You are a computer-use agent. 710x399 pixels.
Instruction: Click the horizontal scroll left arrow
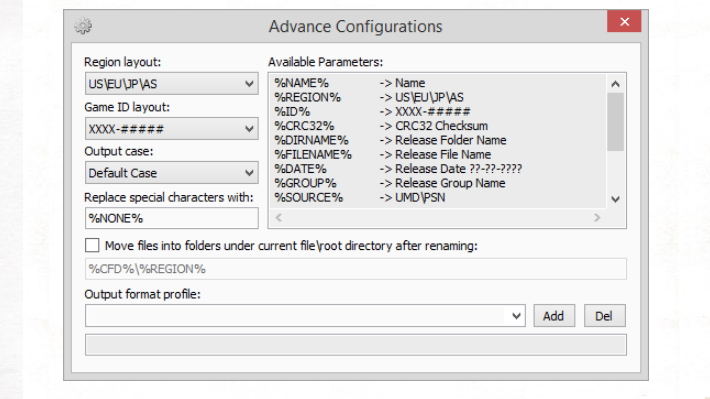click(x=278, y=218)
